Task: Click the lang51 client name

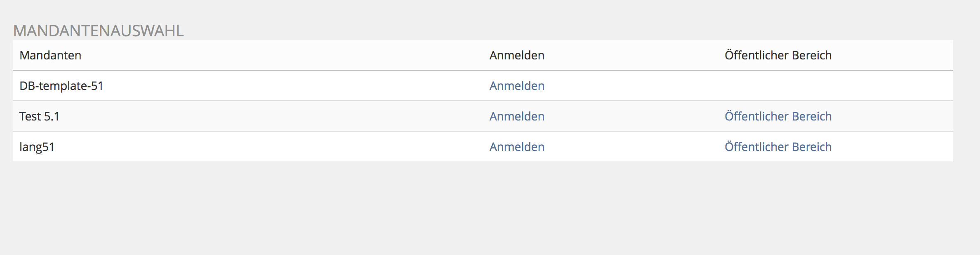Action: (37, 147)
